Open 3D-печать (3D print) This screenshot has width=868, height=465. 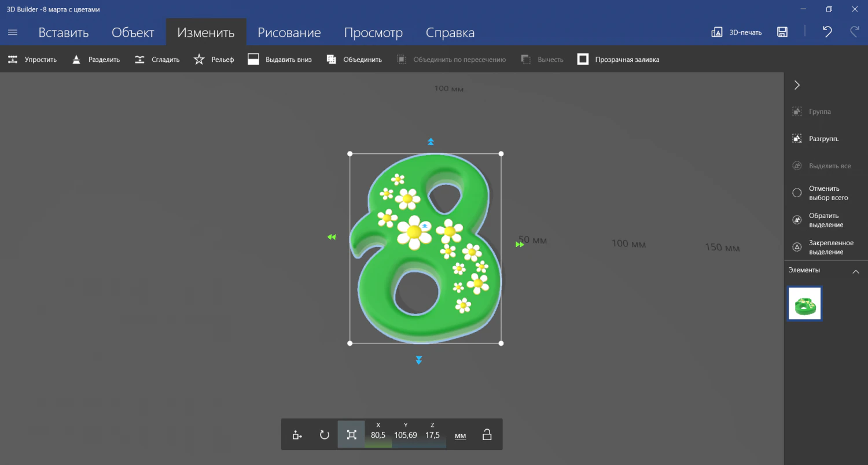(x=736, y=32)
